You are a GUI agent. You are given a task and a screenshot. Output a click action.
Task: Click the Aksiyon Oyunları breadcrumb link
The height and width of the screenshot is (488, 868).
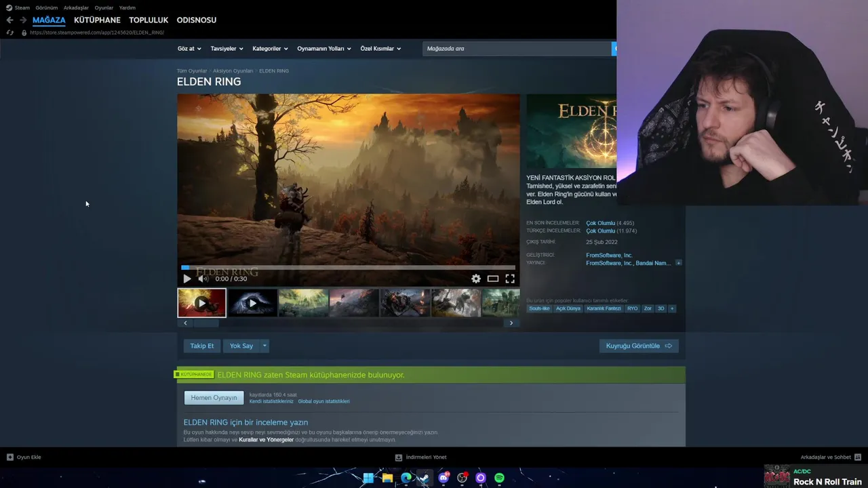[233, 70]
